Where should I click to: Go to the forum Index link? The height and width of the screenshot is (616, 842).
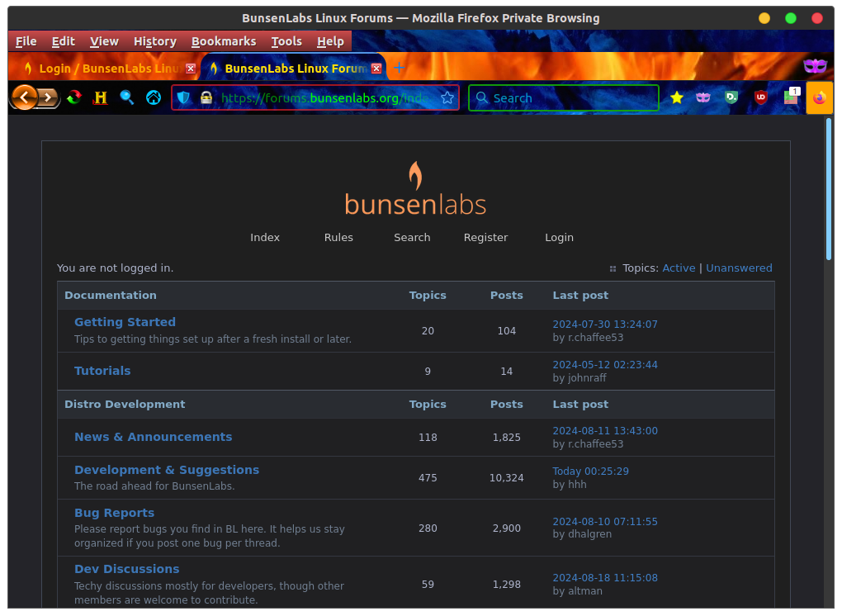click(x=265, y=237)
